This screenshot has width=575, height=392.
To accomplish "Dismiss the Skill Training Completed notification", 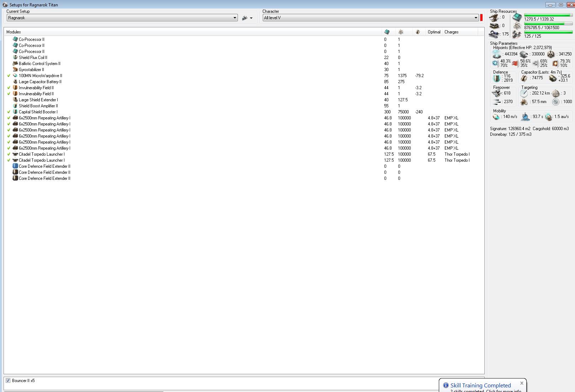I will (522, 383).
